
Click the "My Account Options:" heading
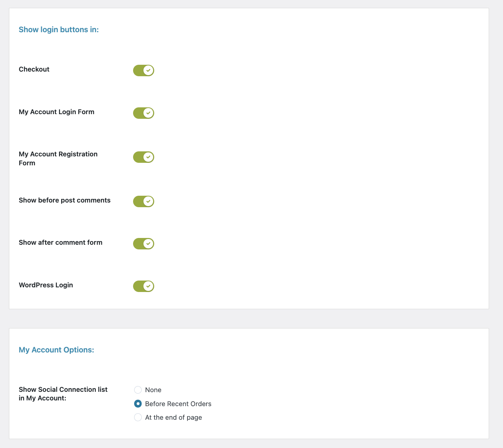coord(57,350)
